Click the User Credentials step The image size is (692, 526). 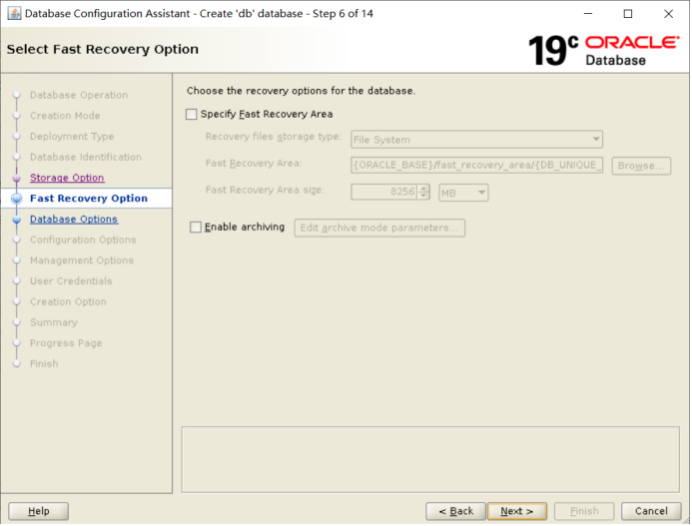tap(71, 281)
